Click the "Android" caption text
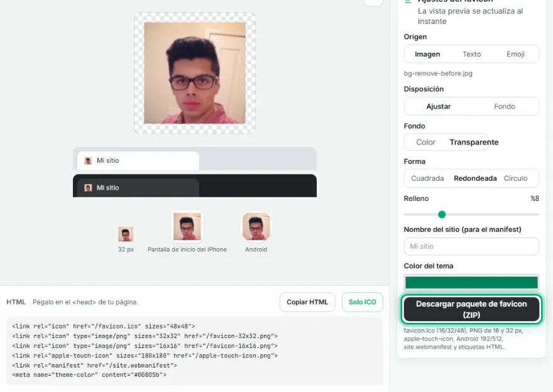 click(x=256, y=249)
